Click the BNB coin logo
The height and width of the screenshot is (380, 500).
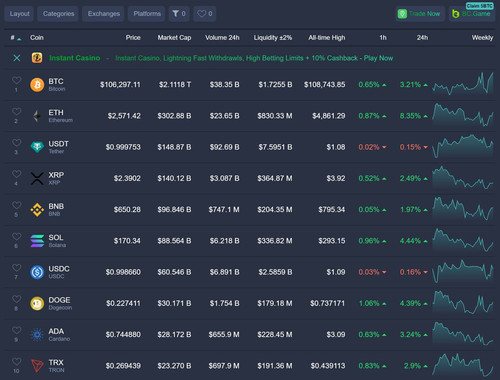click(x=37, y=210)
